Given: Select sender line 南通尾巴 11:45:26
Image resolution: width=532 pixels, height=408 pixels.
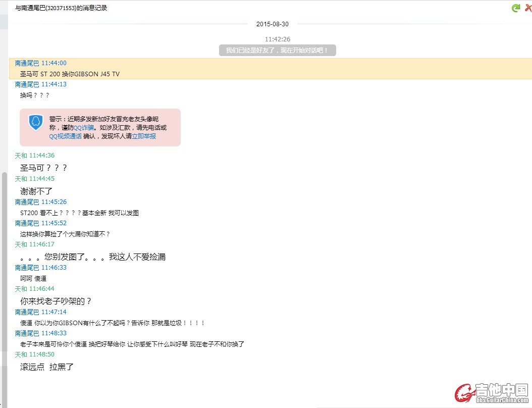Looking at the screenshot, I should point(41,202).
